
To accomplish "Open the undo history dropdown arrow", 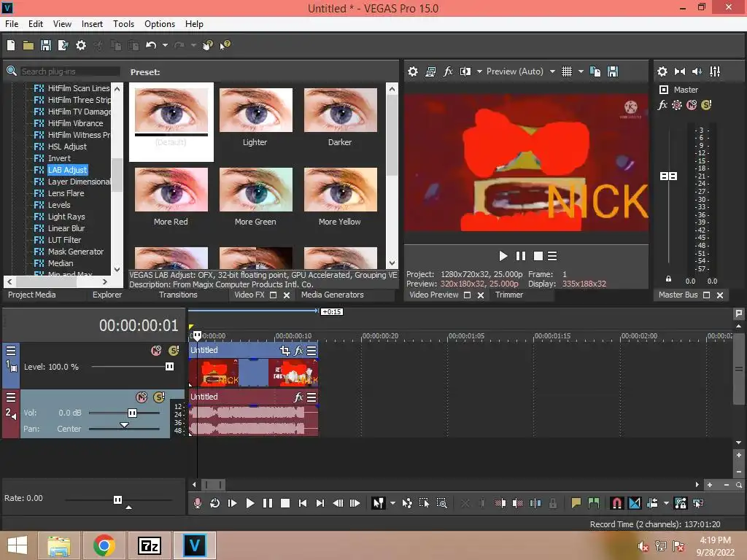I will pyautogui.click(x=165, y=45).
